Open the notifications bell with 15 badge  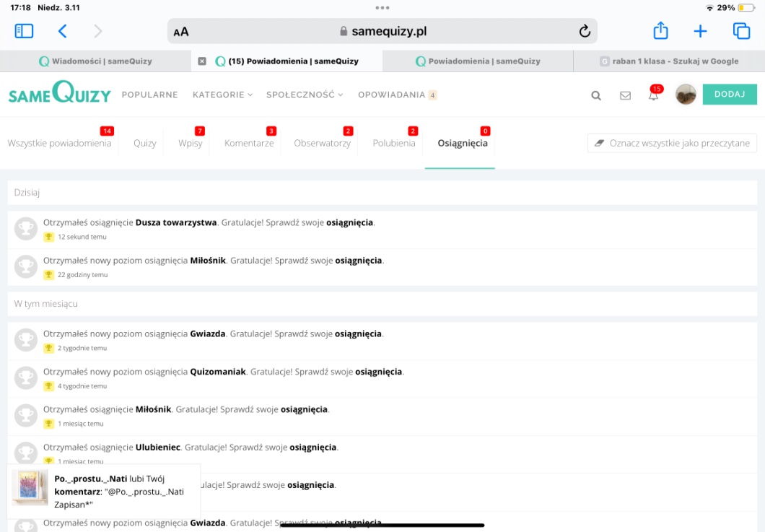[653, 95]
